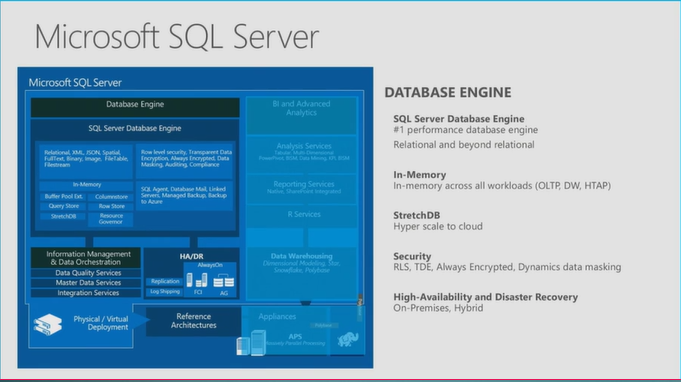Viewport: 681px width, 382px height.
Task: Click the 'Resource Governor' box
Action: (111, 219)
